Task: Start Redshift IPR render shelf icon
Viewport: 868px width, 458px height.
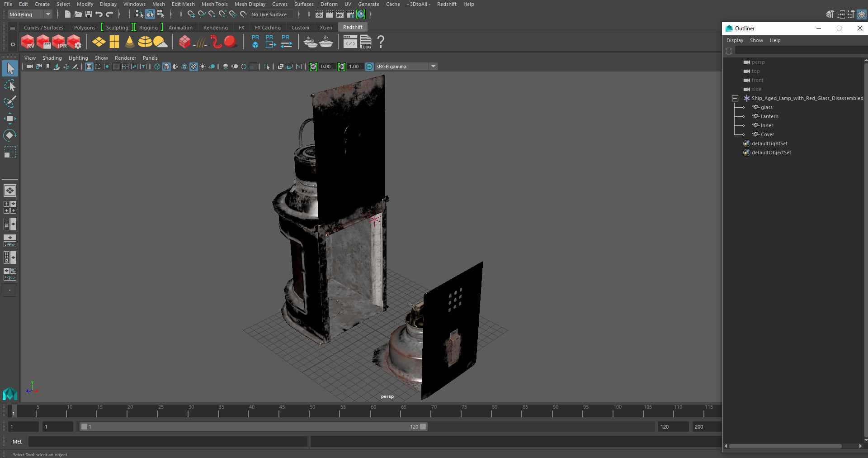Action: (x=59, y=42)
